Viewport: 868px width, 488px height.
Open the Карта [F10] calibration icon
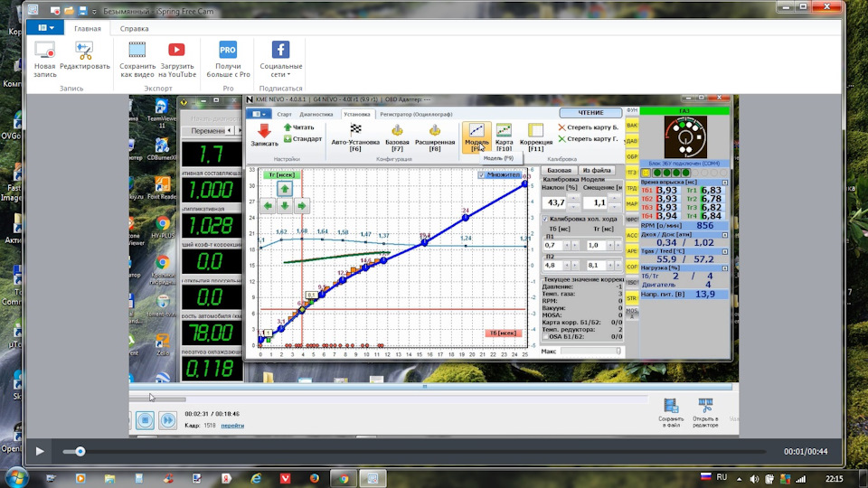pyautogui.click(x=504, y=131)
